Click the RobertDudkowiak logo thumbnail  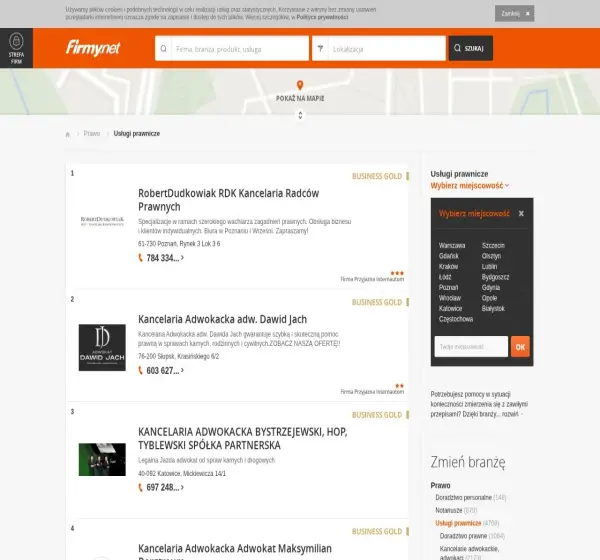click(102, 221)
